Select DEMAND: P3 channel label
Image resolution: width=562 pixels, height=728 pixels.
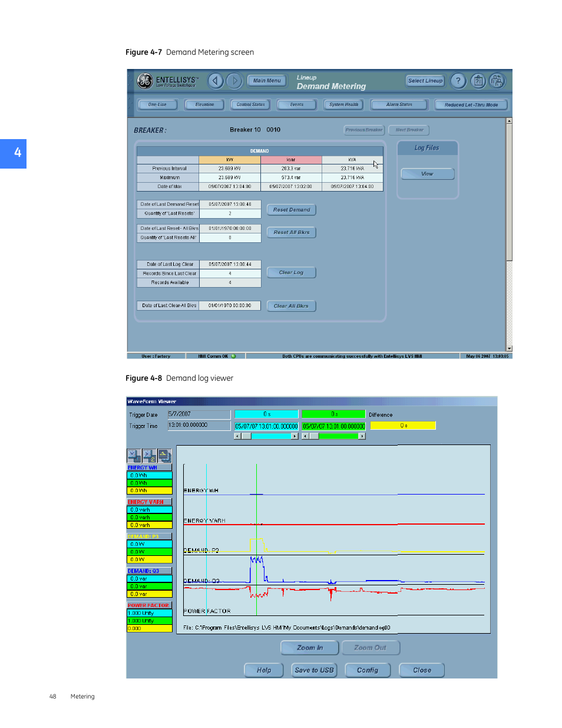pyautogui.click(x=149, y=536)
